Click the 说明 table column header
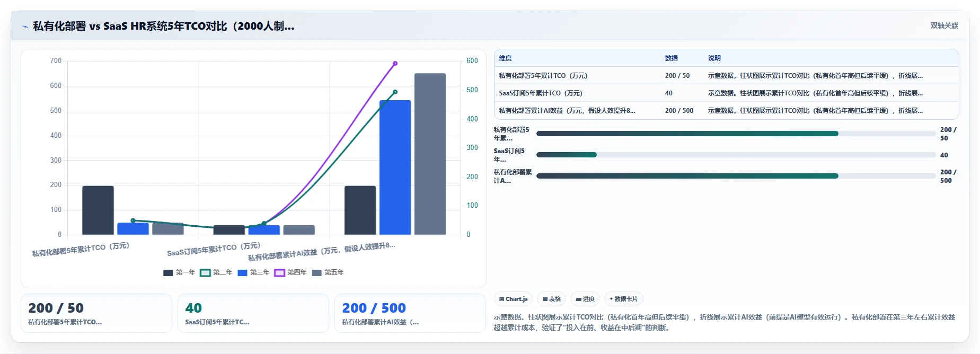 pos(714,58)
